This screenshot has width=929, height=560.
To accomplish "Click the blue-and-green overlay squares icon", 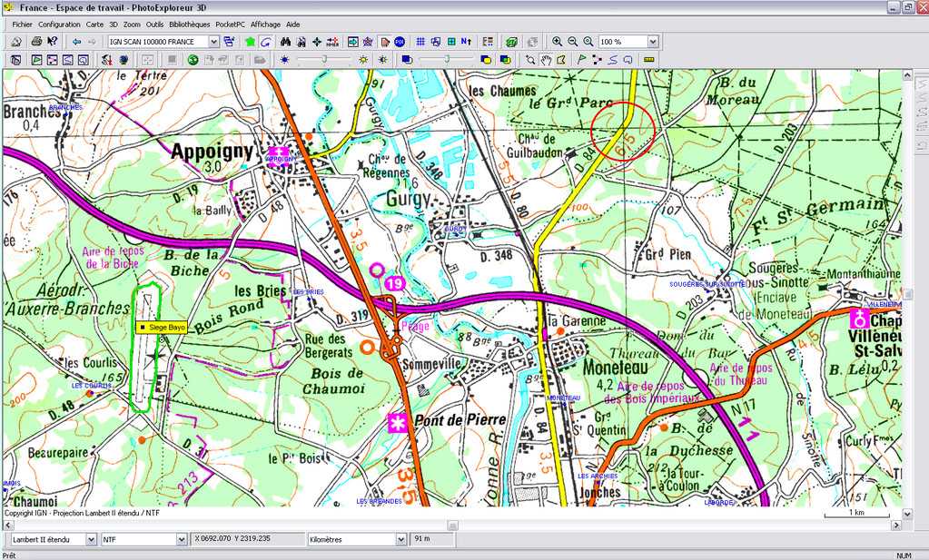I will click(506, 59).
